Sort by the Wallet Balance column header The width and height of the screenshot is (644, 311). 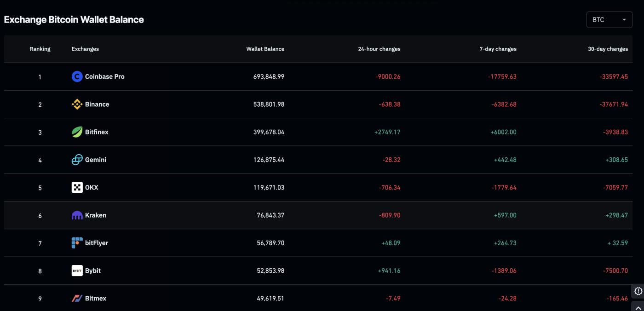[265, 48]
